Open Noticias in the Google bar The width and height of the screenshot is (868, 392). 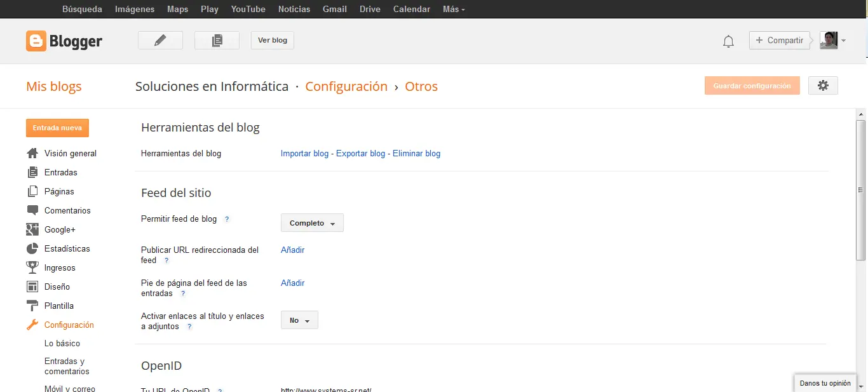[294, 9]
